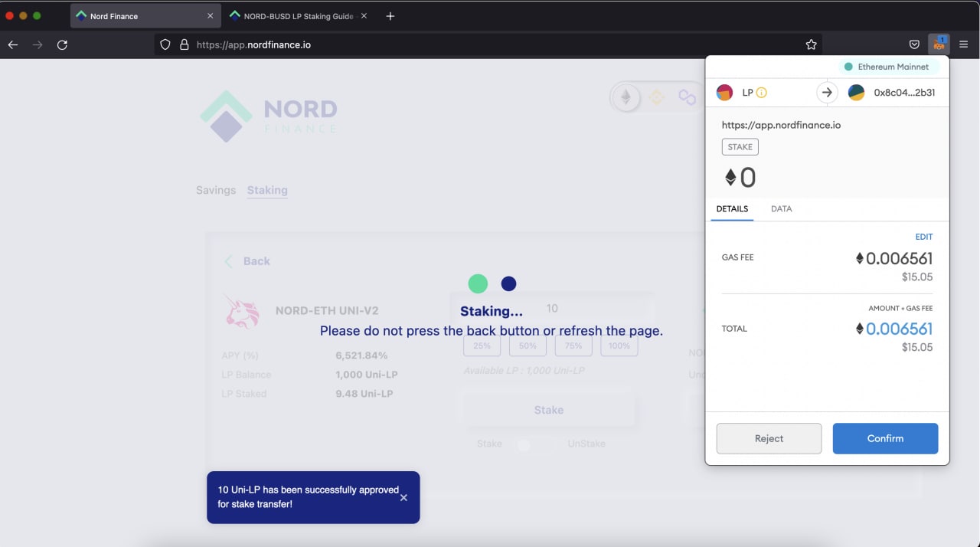Open the Firefox hamburger menu
This screenshot has height=547, width=980.
[964, 44]
